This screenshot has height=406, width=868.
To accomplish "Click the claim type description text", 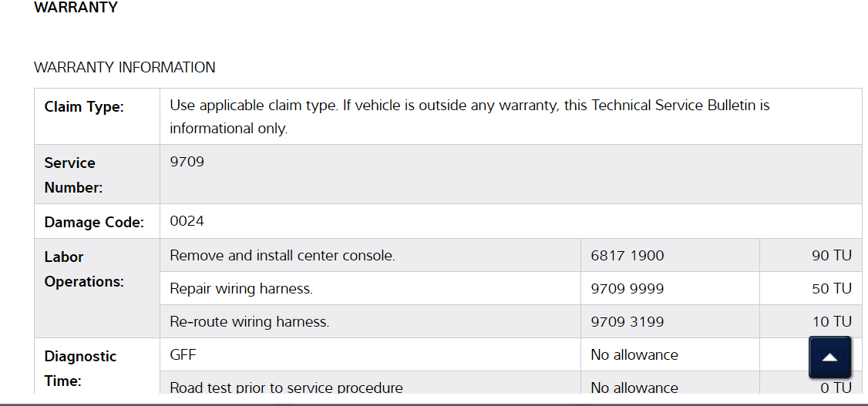I will [x=469, y=116].
